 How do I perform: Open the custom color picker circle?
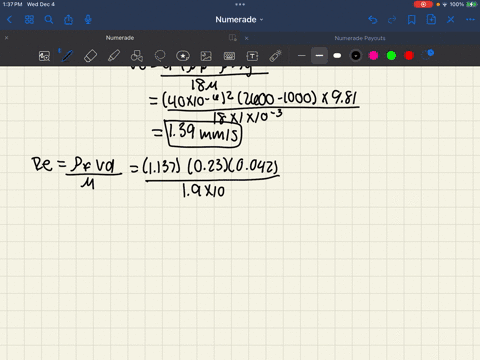[427, 55]
